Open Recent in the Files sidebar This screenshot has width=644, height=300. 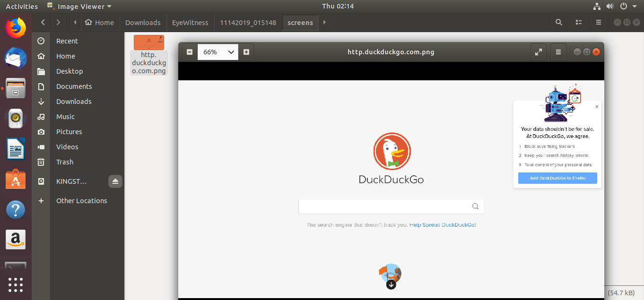tap(78, 41)
